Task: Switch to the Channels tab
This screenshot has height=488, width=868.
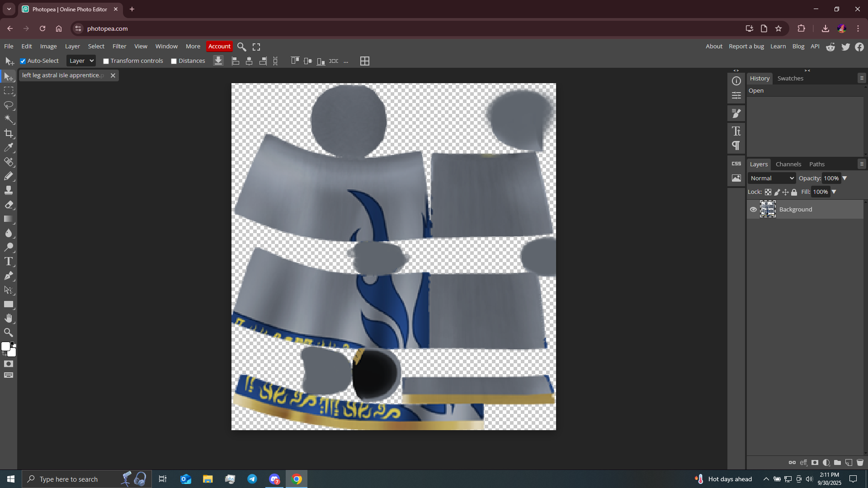Action: point(788,164)
